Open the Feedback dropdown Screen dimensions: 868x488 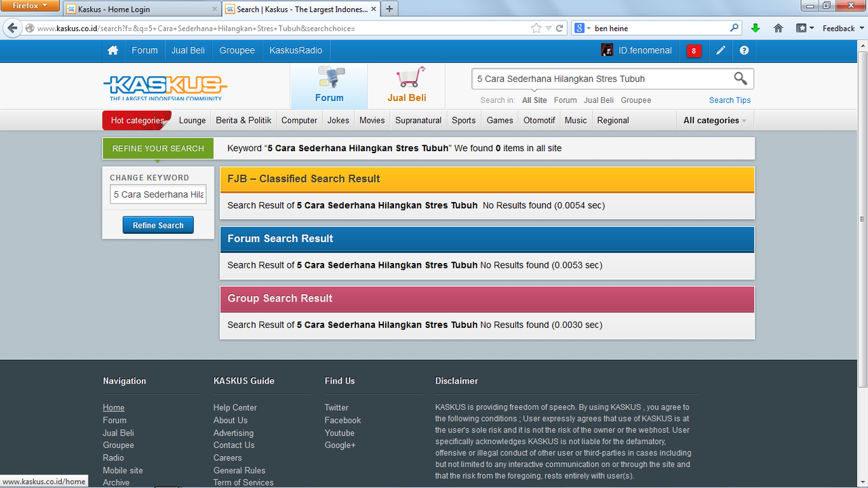(x=842, y=28)
